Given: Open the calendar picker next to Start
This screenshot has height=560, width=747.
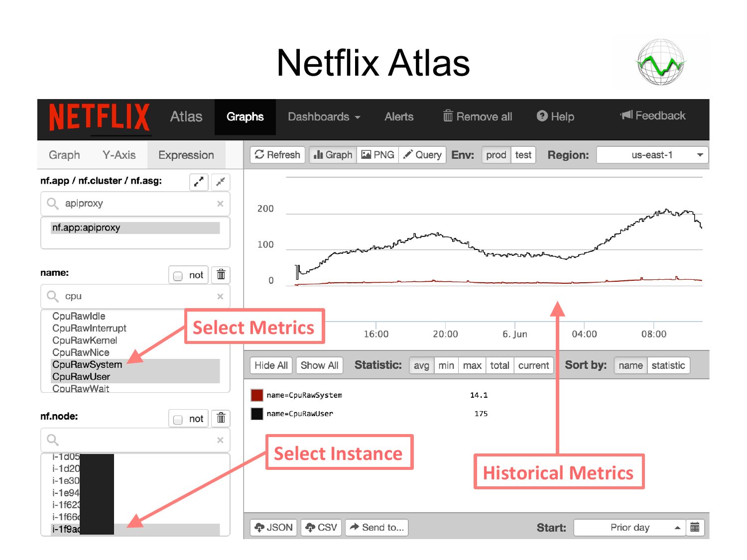Looking at the screenshot, I should [695, 528].
